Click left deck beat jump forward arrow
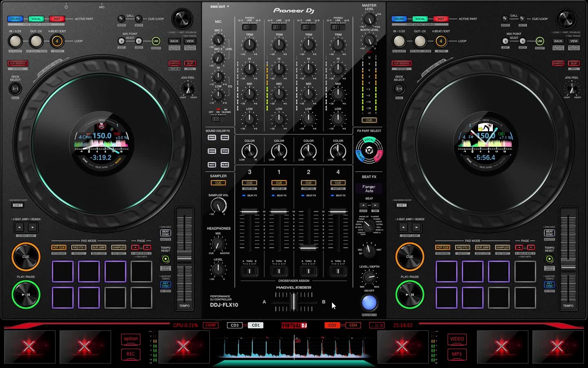This screenshot has height=368, width=588. [x=33, y=227]
